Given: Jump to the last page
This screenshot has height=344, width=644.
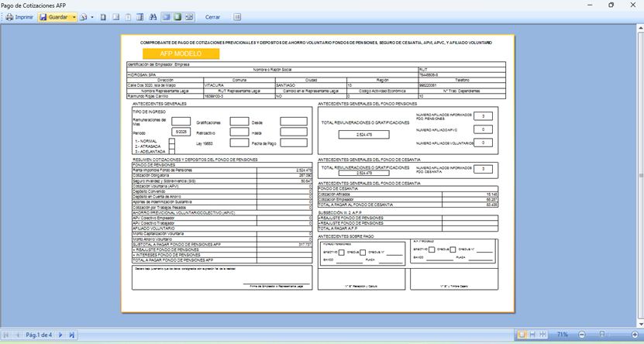Looking at the screenshot, I should point(72,335).
